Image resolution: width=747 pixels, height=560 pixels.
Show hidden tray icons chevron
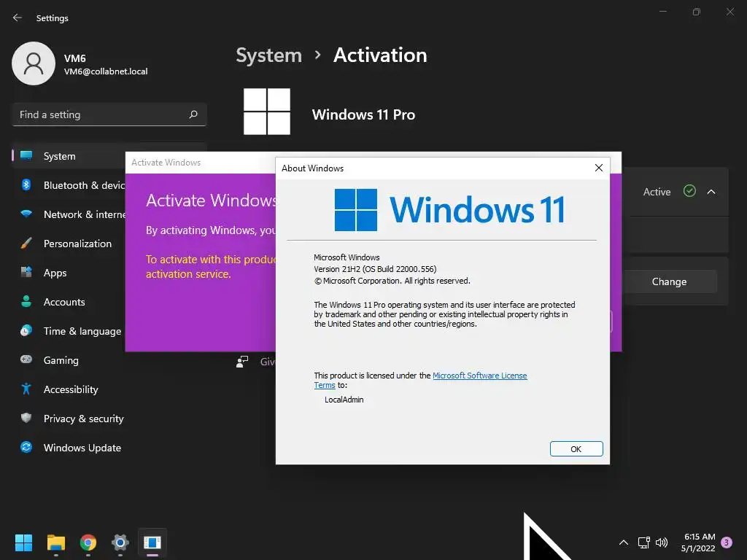(623, 542)
